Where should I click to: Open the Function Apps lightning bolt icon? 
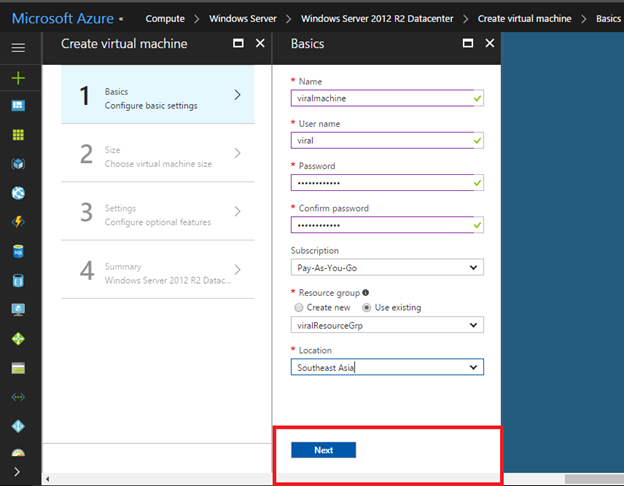coord(19,222)
